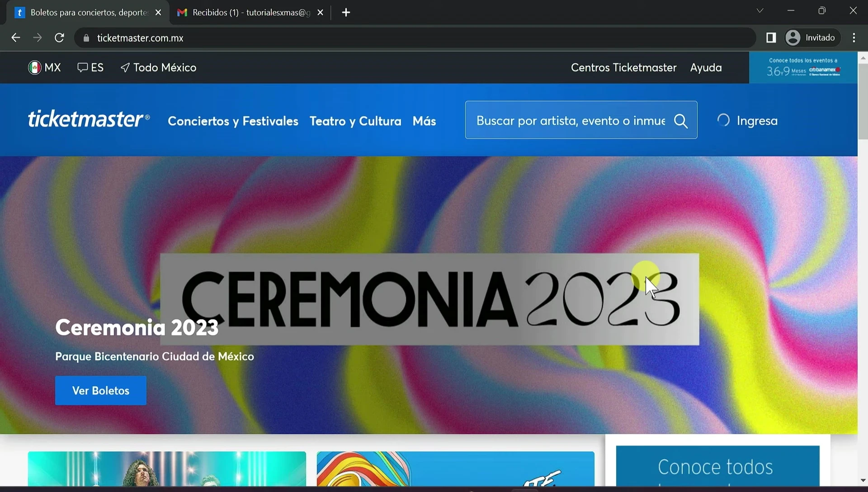Open the Invitado profile button
The image size is (868, 492).
pos(812,38)
